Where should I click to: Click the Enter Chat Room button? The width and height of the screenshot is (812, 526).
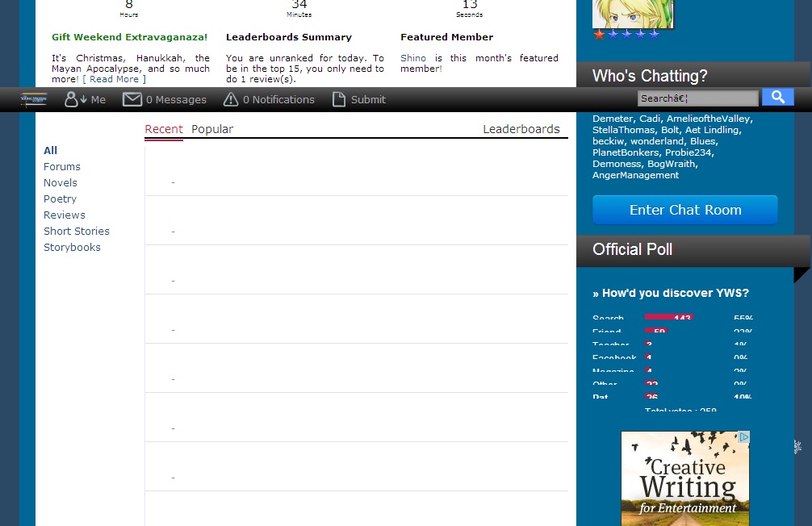click(x=685, y=210)
